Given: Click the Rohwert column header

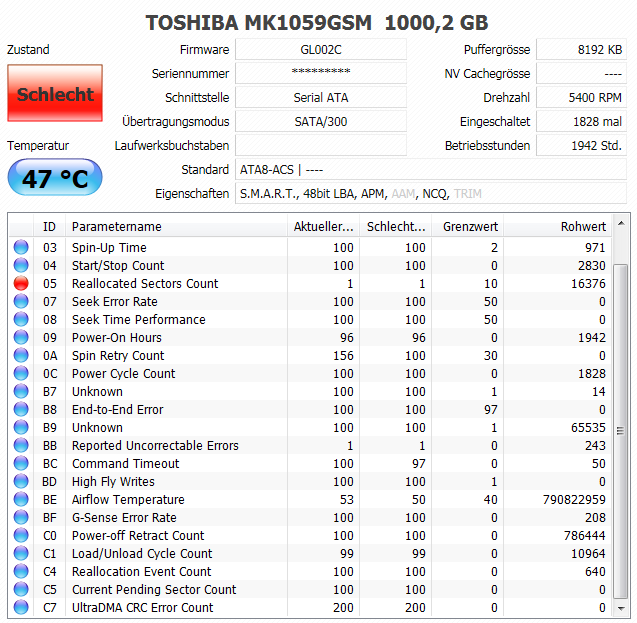Looking at the screenshot, I should pyautogui.click(x=558, y=227).
